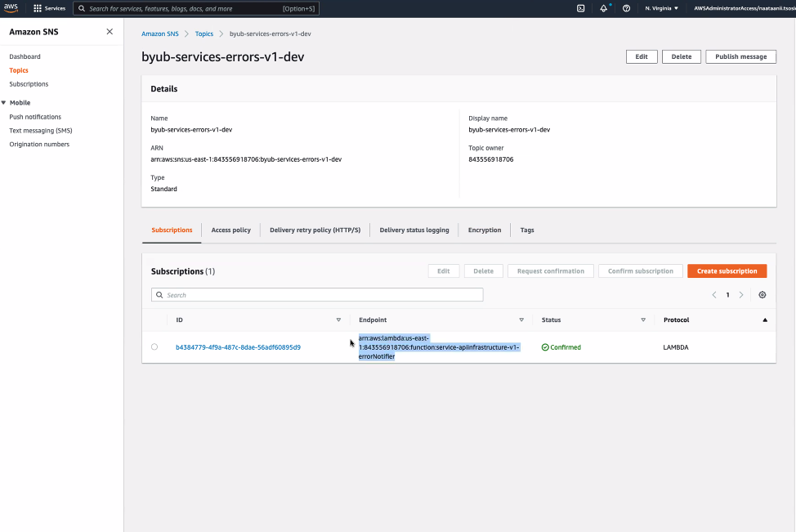796x532 pixels.
Task: Click the Confirm subscription button
Action: (x=641, y=271)
